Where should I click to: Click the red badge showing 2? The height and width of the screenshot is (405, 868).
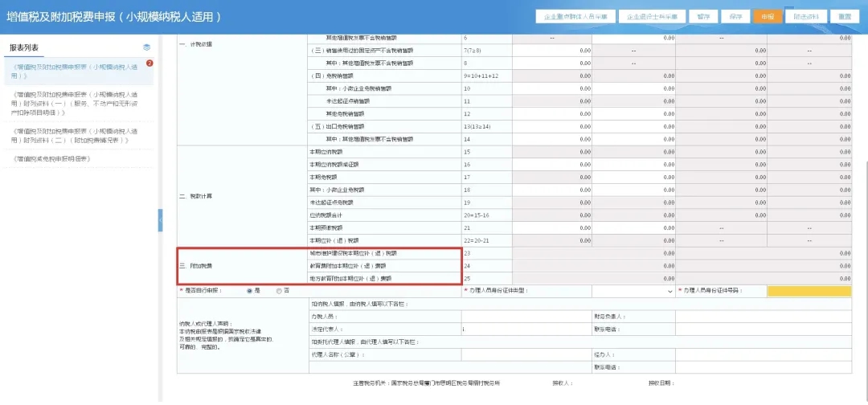point(149,63)
